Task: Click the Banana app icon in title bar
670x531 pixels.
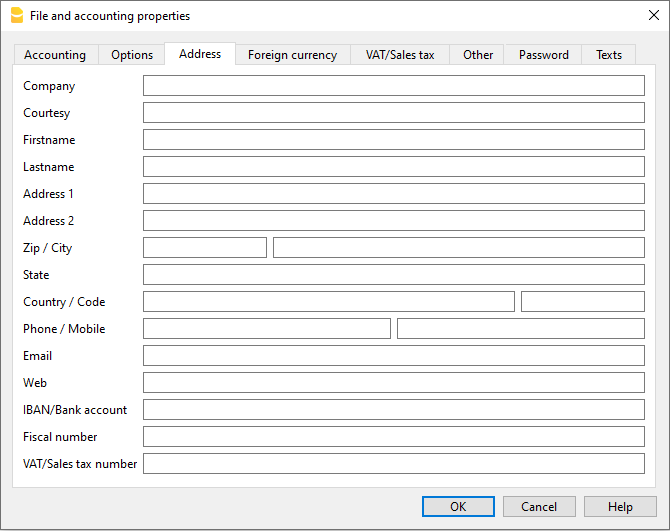Action: coord(16,16)
